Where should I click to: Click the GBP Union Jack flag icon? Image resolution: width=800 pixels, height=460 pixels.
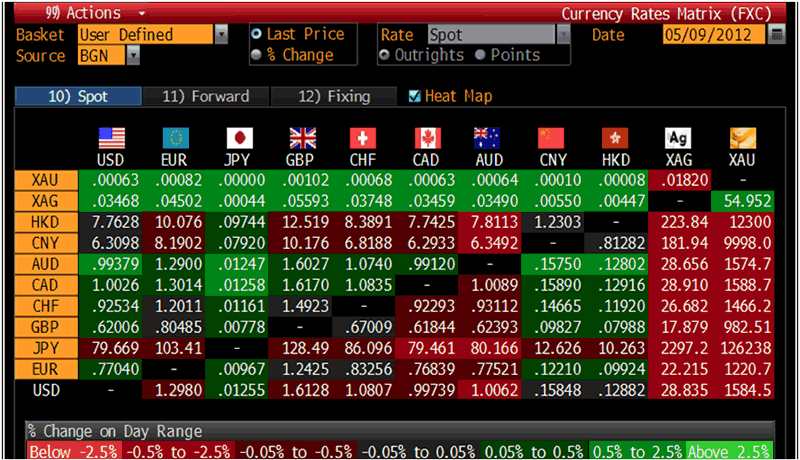pyautogui.click(x=302, y=139)
